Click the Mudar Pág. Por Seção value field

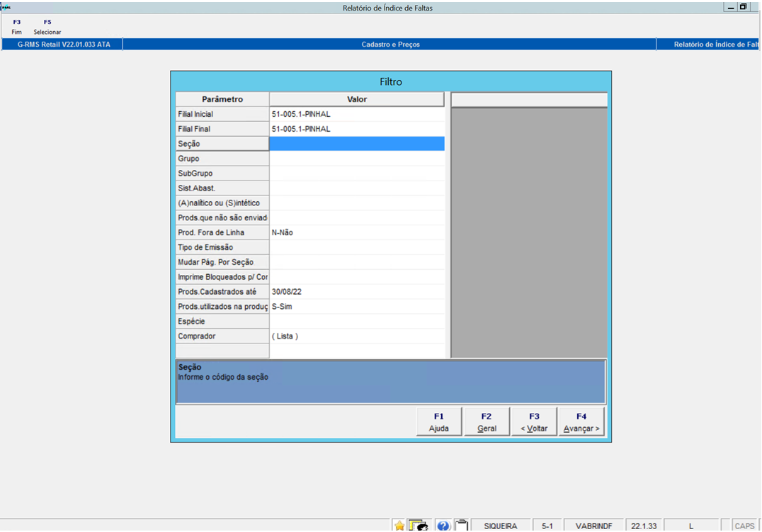(x=357, y=262)
